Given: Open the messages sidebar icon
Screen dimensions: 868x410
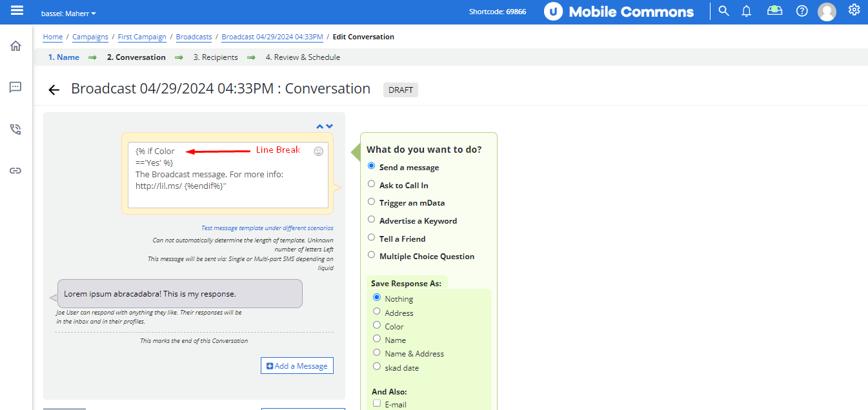Looking at the screenshot, I should click(15, 87).
